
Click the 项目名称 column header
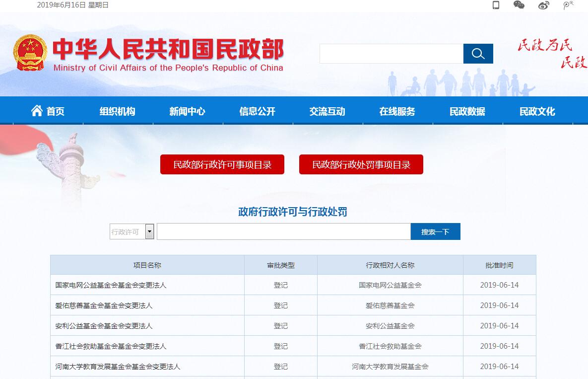(147, 265)
